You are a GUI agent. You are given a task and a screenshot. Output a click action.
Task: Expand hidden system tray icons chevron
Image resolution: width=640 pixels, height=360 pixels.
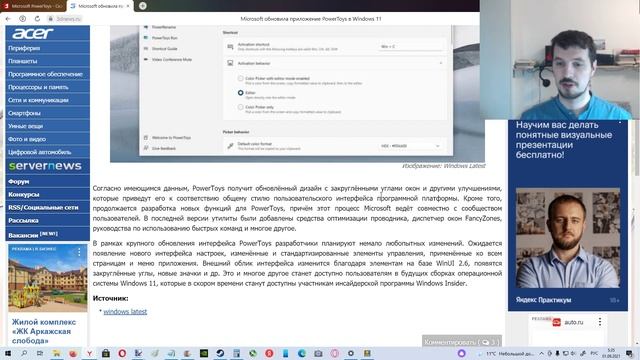pos(542,353)
